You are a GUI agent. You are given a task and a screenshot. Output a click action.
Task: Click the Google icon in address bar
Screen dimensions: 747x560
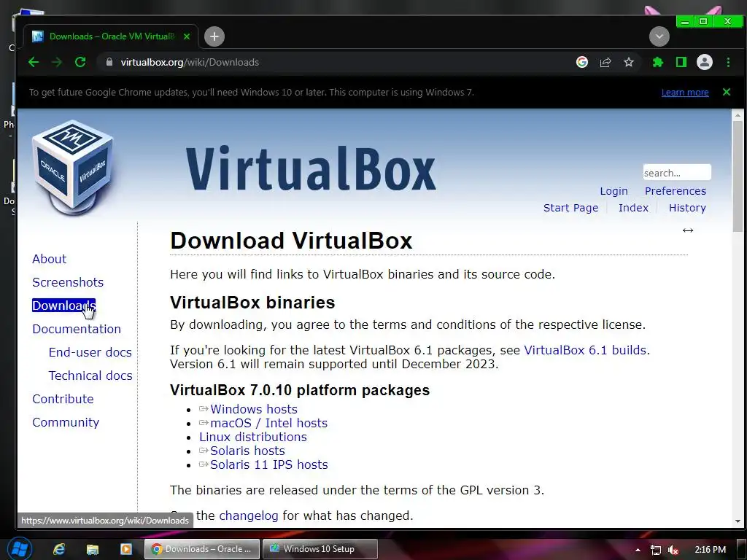point(581,63)
